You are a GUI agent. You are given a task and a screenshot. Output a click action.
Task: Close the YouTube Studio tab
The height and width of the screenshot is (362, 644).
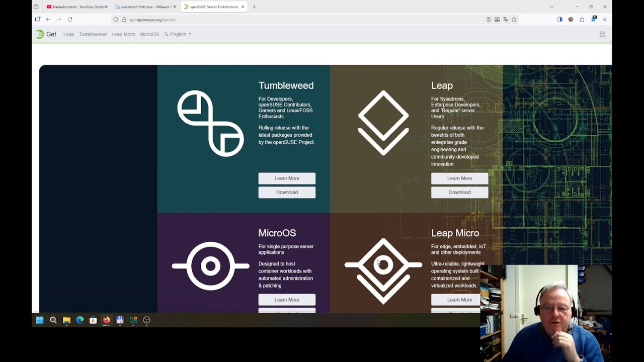(106, 7)
